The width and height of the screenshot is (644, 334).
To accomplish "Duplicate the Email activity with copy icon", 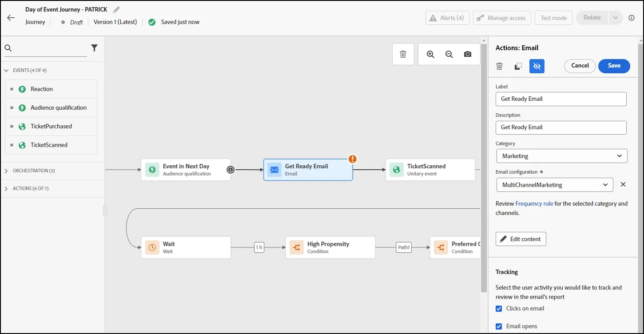I will pyautogui.click(x=518, y=66).
